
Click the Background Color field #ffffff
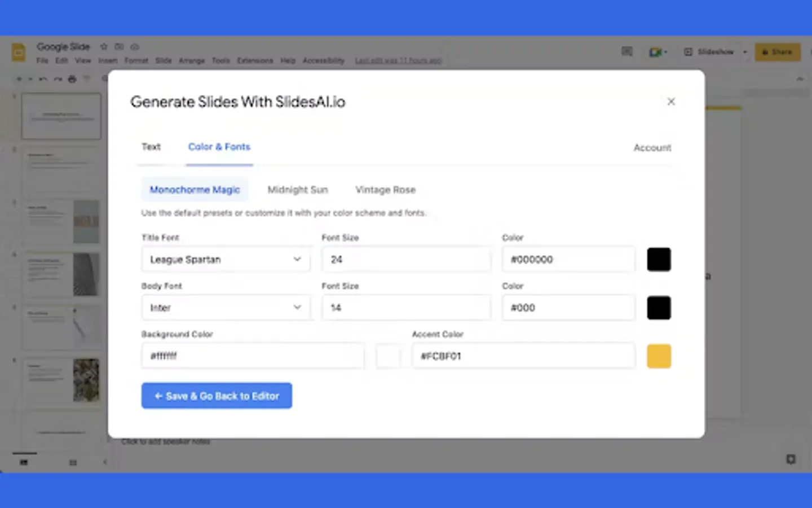[253, 356]
